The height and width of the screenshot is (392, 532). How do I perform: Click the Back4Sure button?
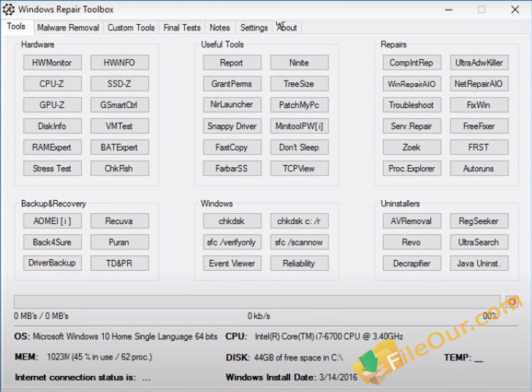(x=53, y=242)
